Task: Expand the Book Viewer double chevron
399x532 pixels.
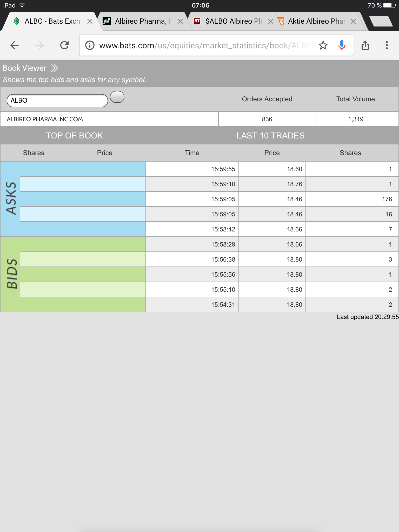Action: tap(55, 68)
